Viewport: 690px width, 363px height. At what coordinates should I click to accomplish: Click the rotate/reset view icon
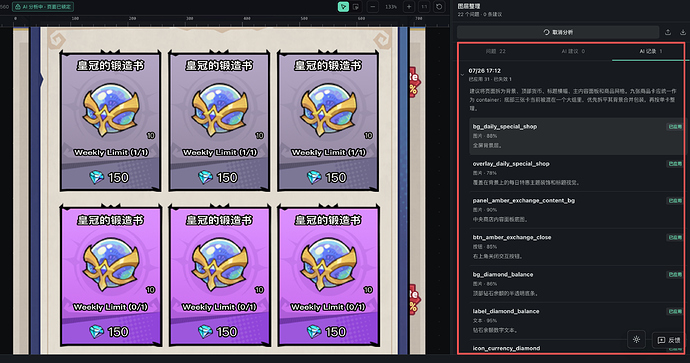439,7
